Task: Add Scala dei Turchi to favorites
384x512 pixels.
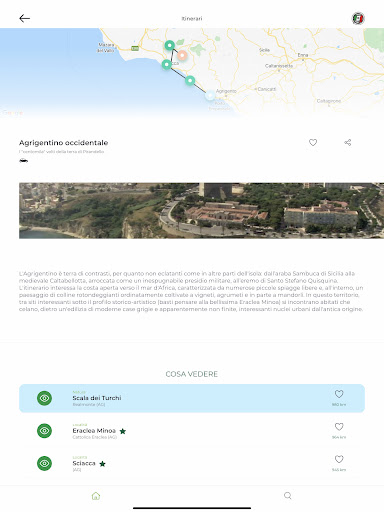Action: click(339, 394)
